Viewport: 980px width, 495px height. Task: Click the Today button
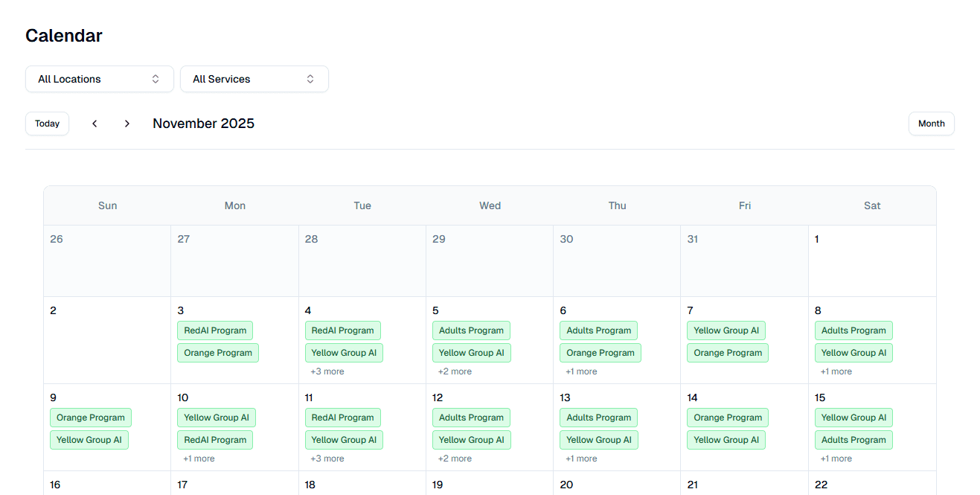pos(47,123)
